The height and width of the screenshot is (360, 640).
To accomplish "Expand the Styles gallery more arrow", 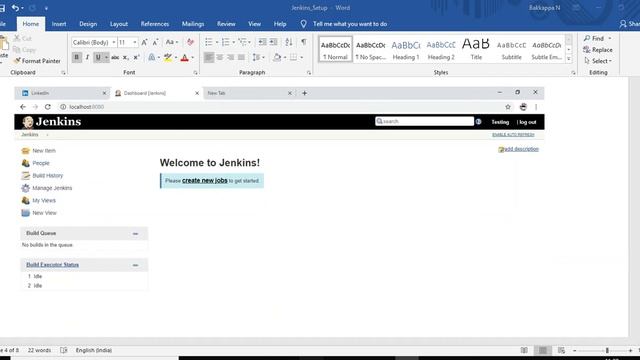I will 569,59.
